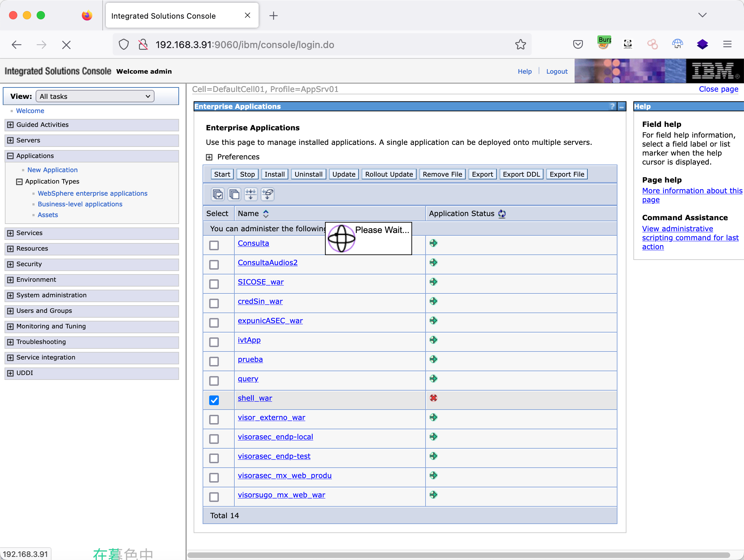Sort by Name column arrows
This screenshot has height=560, width=744.
[266, 214]
